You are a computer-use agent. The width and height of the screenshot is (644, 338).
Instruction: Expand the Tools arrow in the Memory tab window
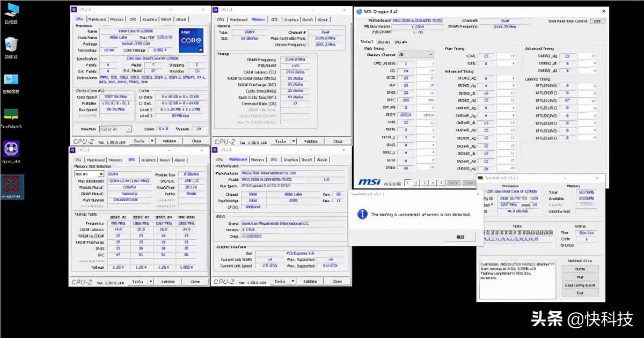(x=292, y=141)
